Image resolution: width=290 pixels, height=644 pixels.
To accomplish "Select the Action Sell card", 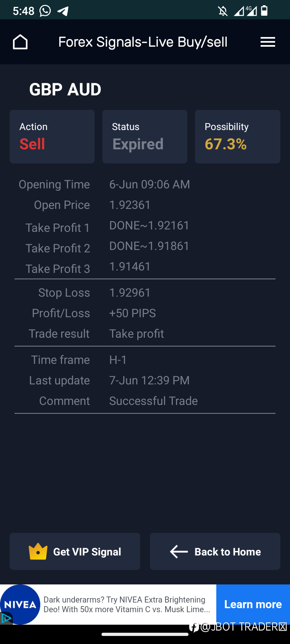I will 52,137.
